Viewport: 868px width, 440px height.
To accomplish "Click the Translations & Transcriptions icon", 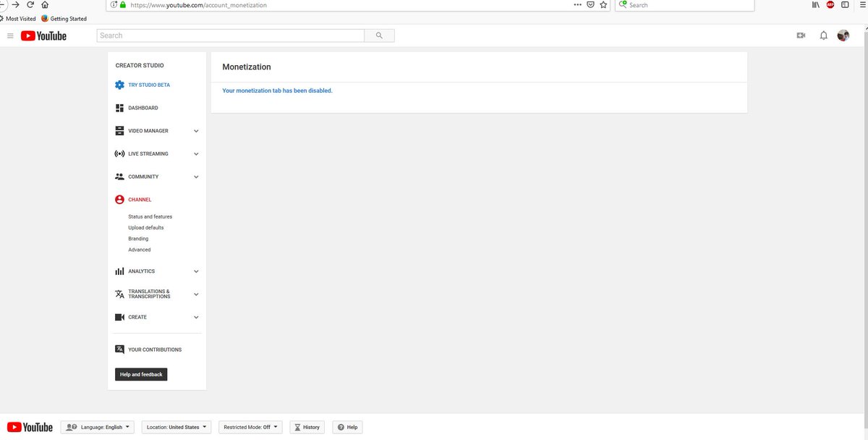I will [x=119, y=295].
